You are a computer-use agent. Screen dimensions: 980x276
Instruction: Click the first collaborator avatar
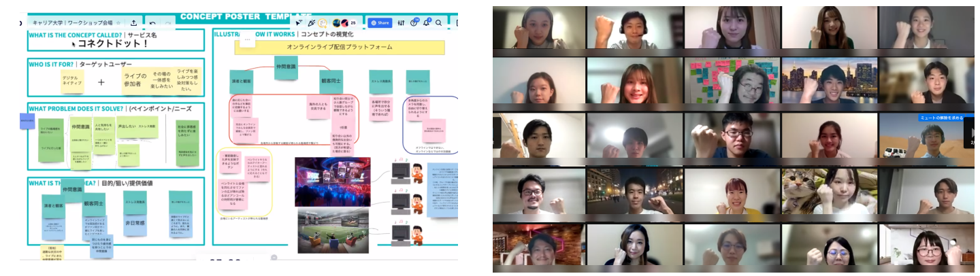pos(337,23)
